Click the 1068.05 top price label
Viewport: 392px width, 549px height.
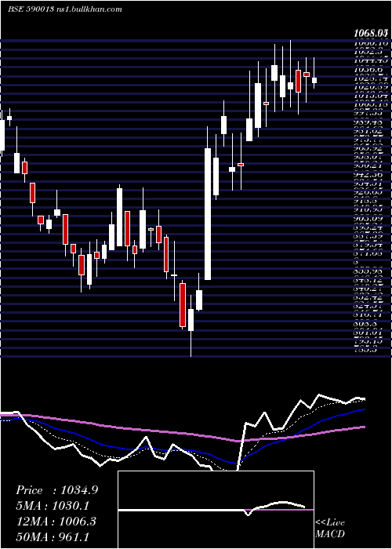[370, 33]
